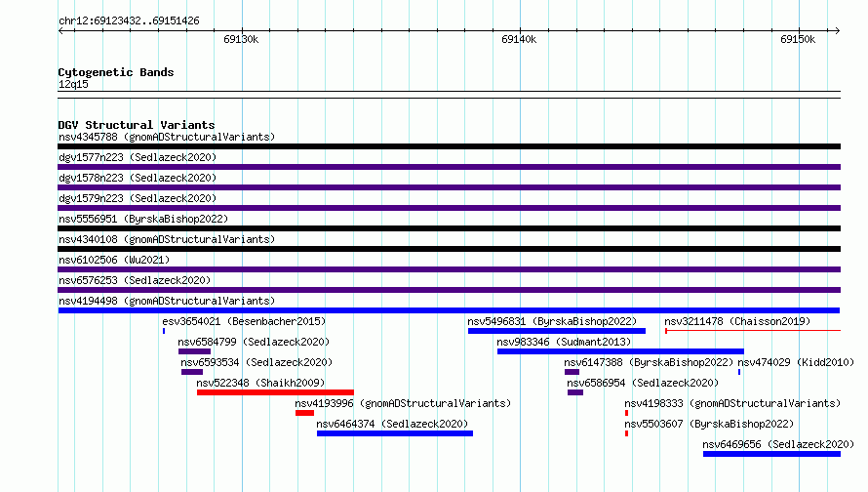
Task: Open the nsv4194498 gnomADStructuralVariants label
Action: (x=167, y=301)
